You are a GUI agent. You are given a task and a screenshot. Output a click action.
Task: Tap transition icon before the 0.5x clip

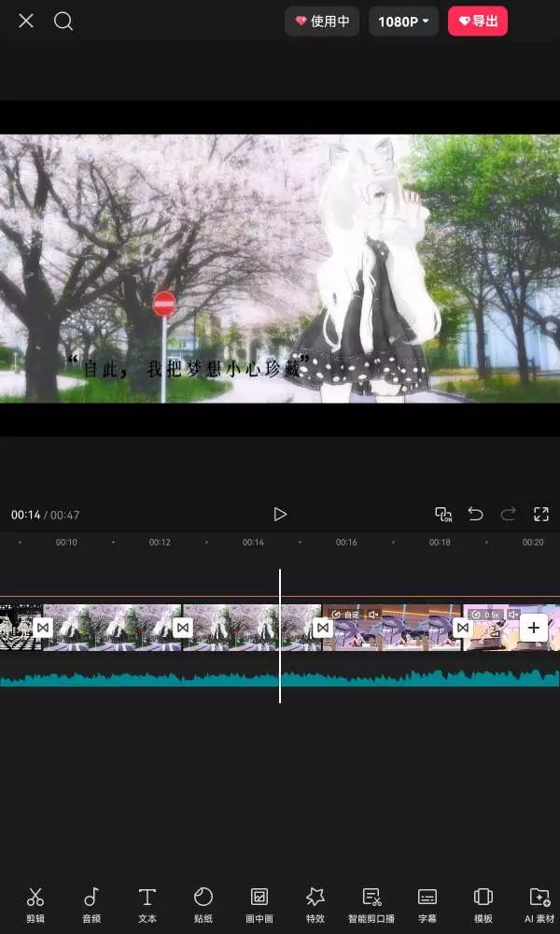[462, 628]
